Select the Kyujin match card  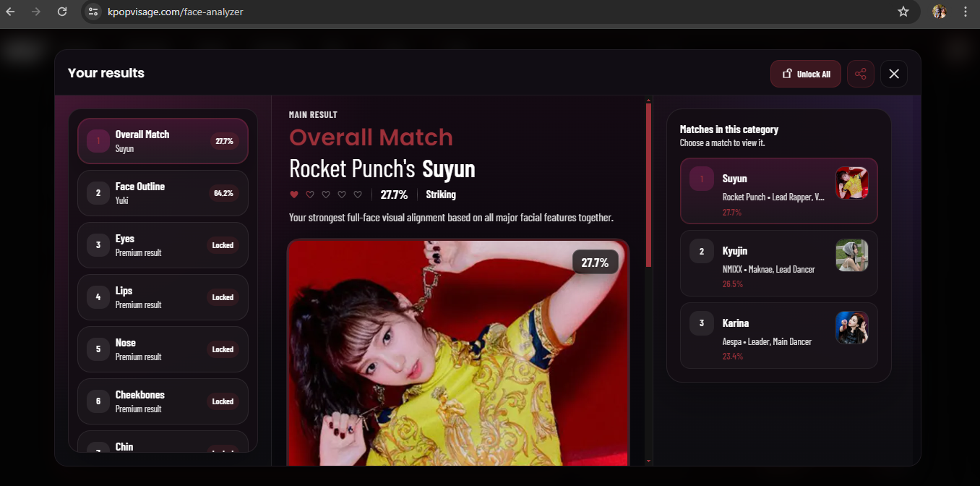(779, 263)
